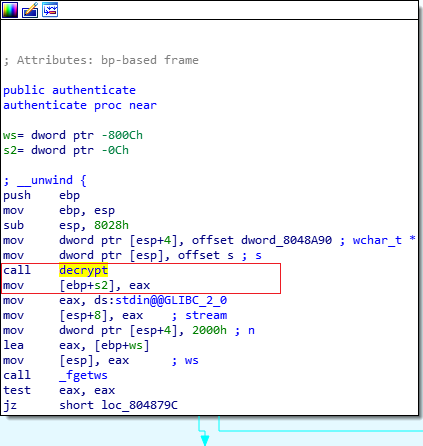This screenshot has width=423, height=446.
Task: Click the edit node pencil icon
Action: tap(30, 10)
